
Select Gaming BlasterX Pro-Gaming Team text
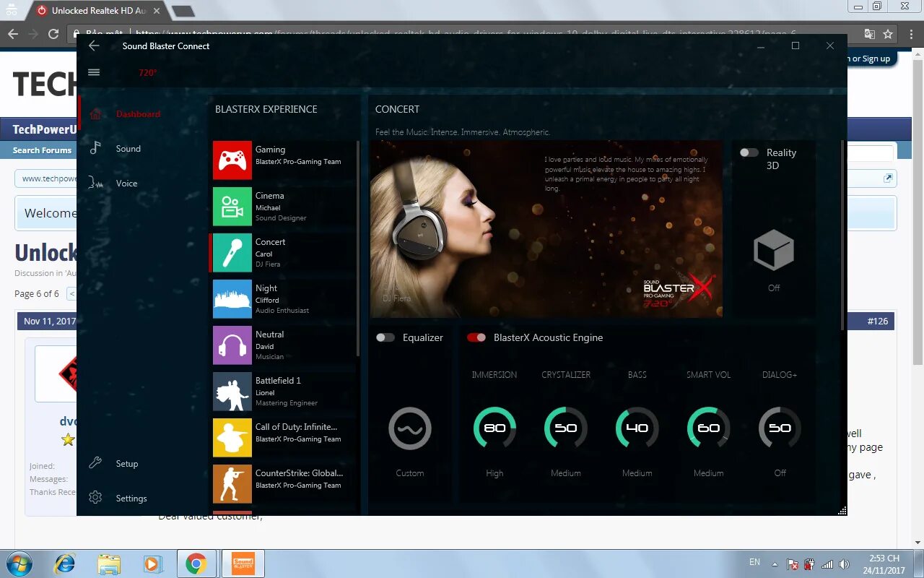pos(298,155)
